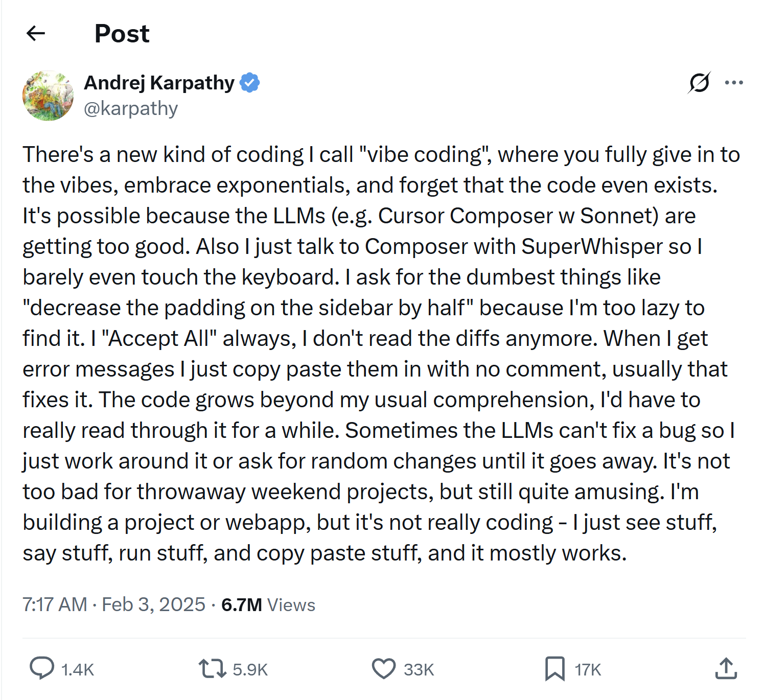This screenshot has width=765, height=700.
Task: Click the back arrow icon
Action: [x=36, y=34]
